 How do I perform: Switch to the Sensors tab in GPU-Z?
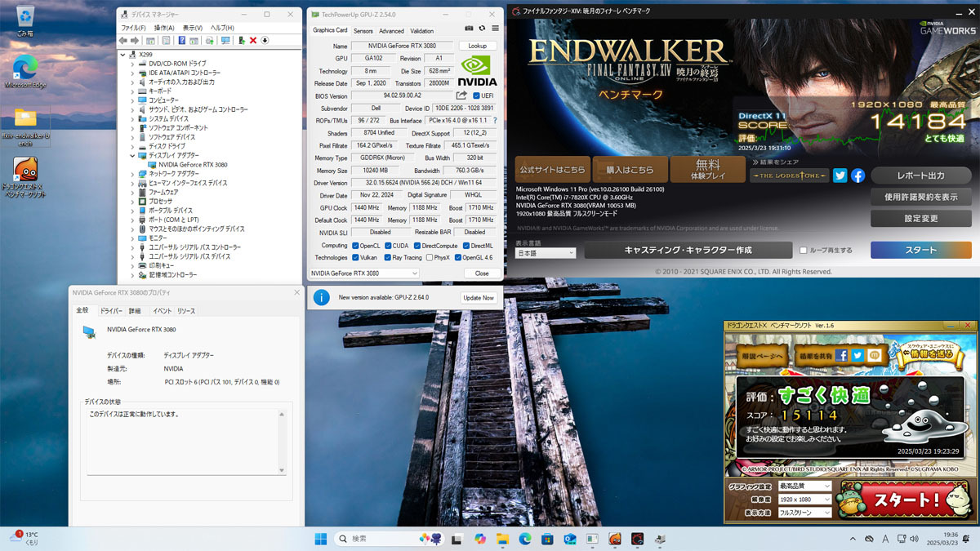point(363,31)
